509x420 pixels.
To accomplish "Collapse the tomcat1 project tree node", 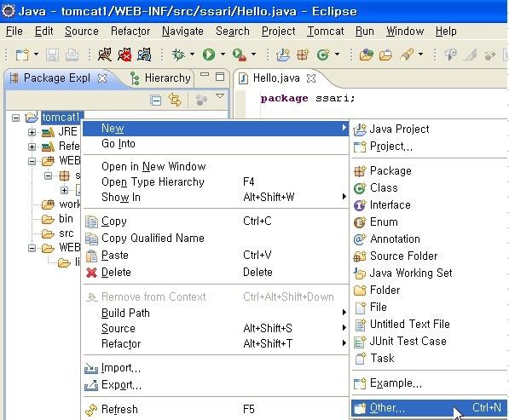I will pyautogui.click(x=15, y=118).
